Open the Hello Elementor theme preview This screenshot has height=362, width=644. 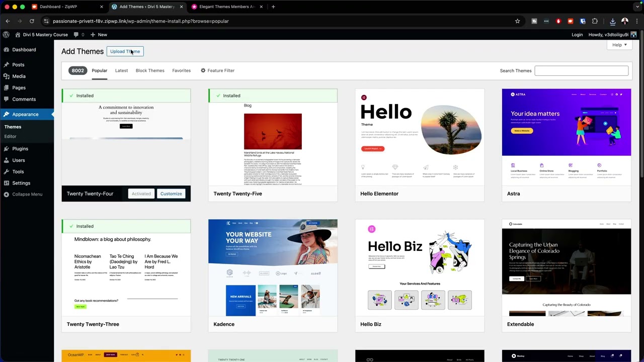pyautogui.click(x=420, y=137)
